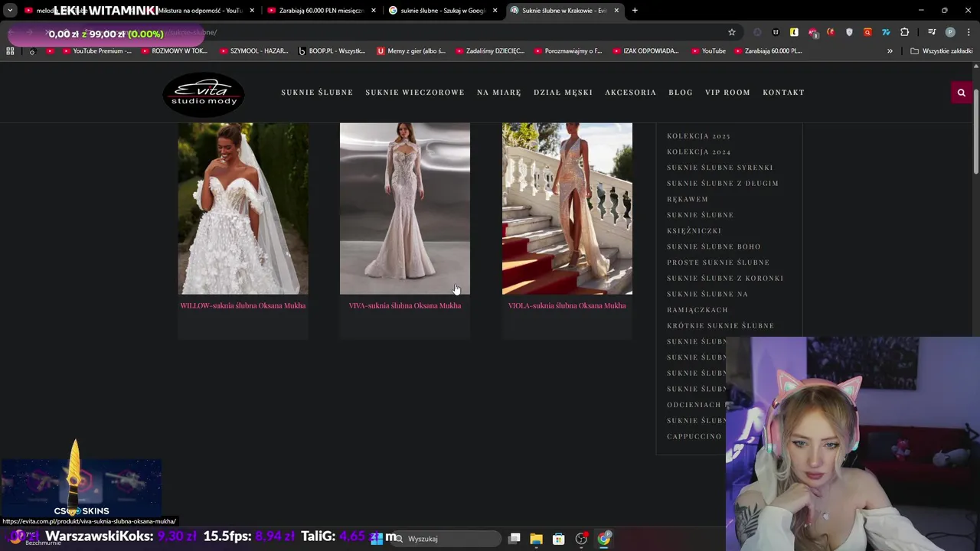Open the Chrome profile avatar P
The image size is (980, 551).
click(950, 32)
